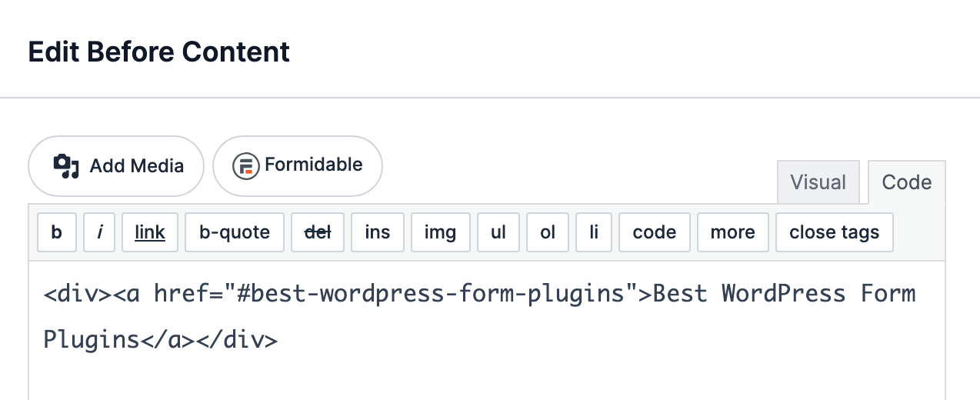Insert list item with li button
Screen dimensions: 980x400
tap(594, 232)
